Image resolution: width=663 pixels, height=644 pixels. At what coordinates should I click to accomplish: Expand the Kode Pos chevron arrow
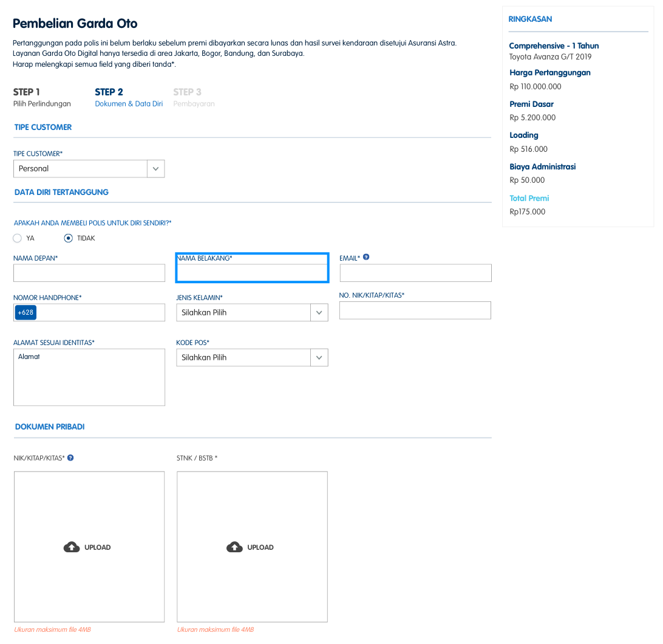319,358
